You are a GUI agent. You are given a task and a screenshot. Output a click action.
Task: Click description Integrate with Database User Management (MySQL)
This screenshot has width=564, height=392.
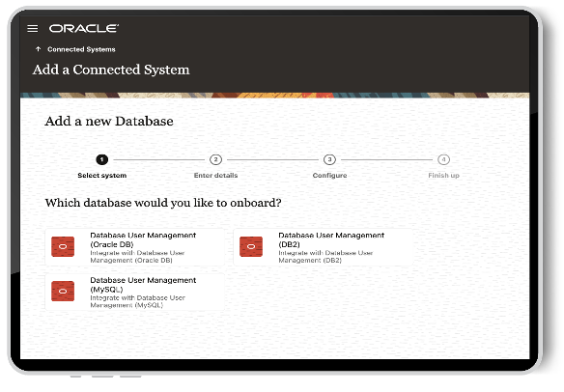(x=137, y=301)
